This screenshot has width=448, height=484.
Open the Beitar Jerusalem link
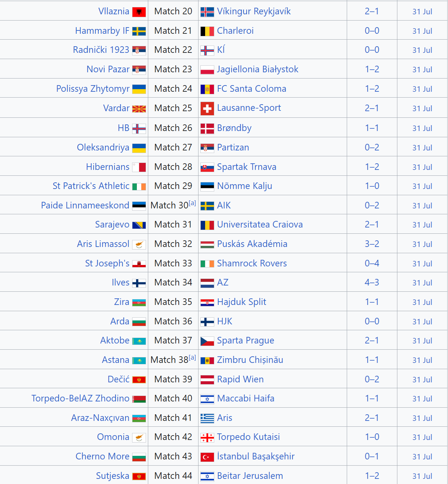click(250, 476)
